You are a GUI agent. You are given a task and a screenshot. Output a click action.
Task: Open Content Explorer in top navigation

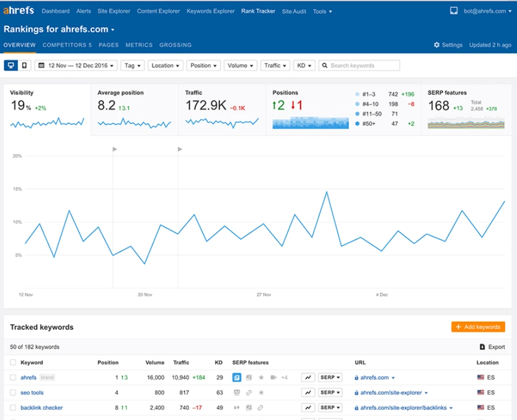[x=158, y=11]
